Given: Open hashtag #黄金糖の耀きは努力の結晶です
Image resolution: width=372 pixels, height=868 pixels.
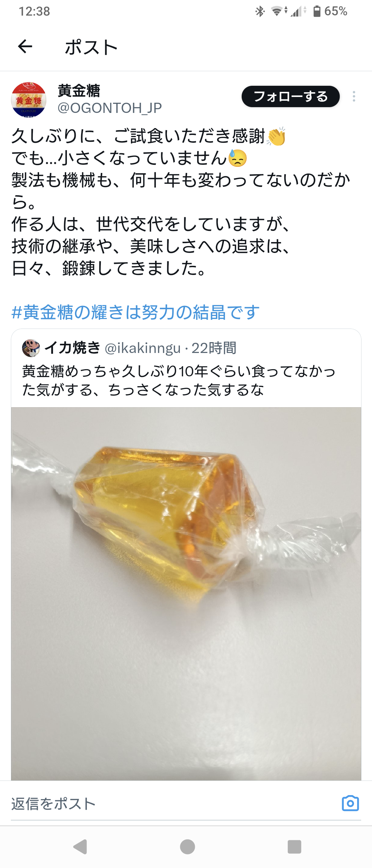Looking at the screenshot, I should point(135,312).
